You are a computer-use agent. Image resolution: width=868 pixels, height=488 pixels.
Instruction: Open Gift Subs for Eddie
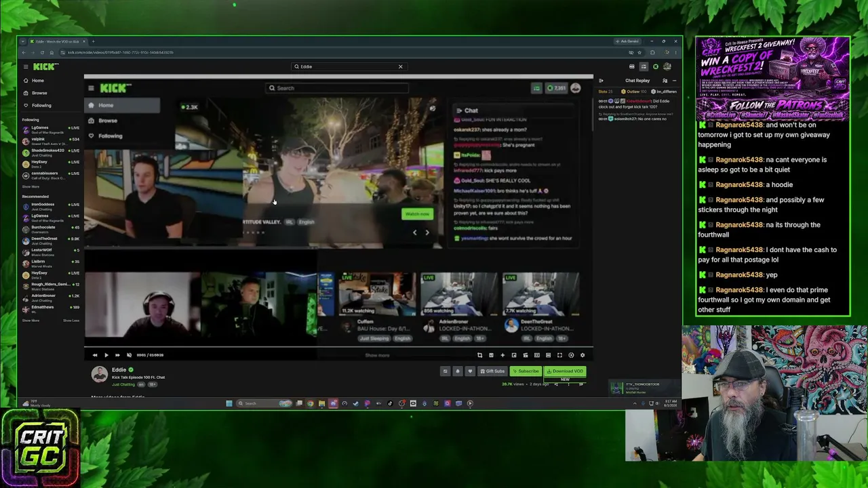[x=492, y=371]
